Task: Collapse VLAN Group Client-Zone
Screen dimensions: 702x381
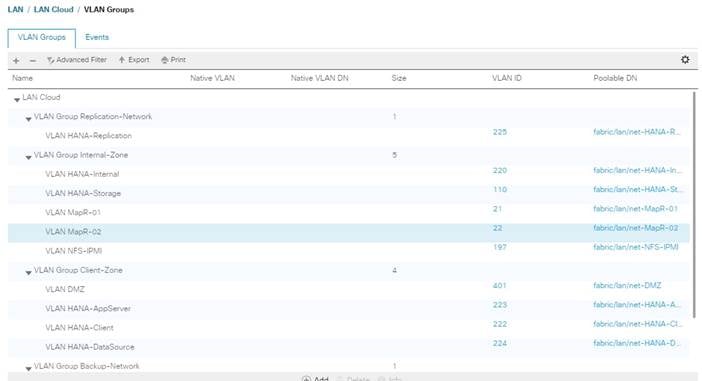Action: pos(29,272)
